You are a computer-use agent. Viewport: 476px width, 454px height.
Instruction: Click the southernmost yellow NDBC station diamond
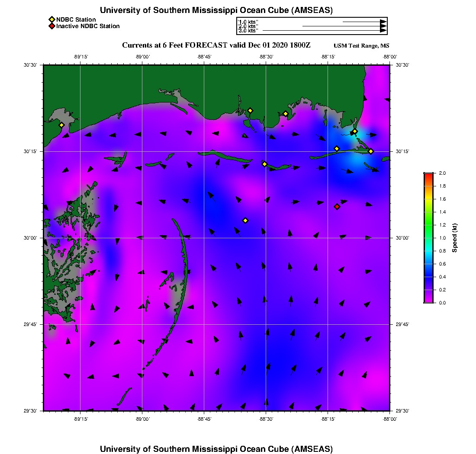coord(245,221)
